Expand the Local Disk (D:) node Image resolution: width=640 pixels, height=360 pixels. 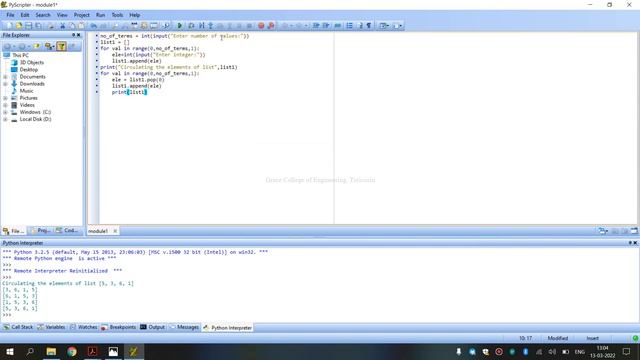click(5, 119)
